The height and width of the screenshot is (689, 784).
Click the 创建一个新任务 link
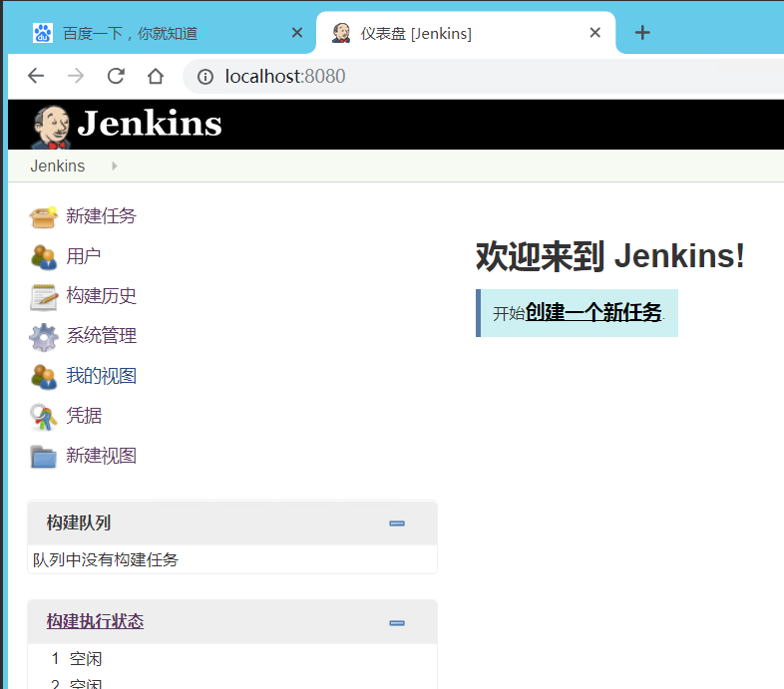(593, 312)
